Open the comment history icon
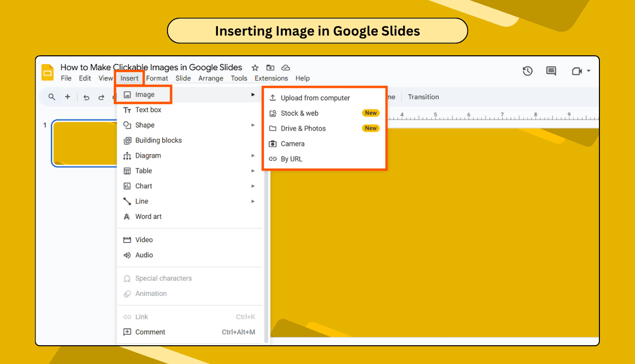This screenshot has width=635, height=364. coord(551,71)
